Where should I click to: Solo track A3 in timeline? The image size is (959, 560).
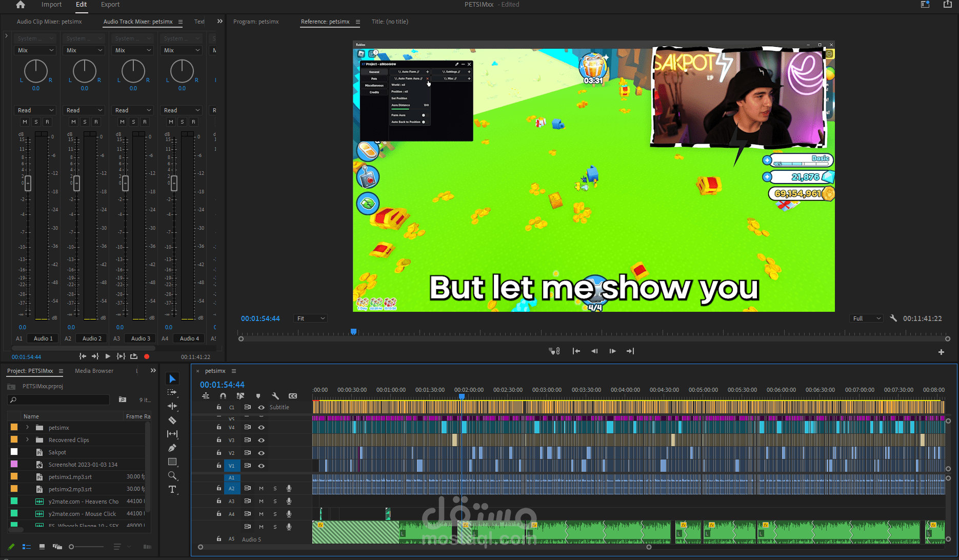(x=275, y=501)
